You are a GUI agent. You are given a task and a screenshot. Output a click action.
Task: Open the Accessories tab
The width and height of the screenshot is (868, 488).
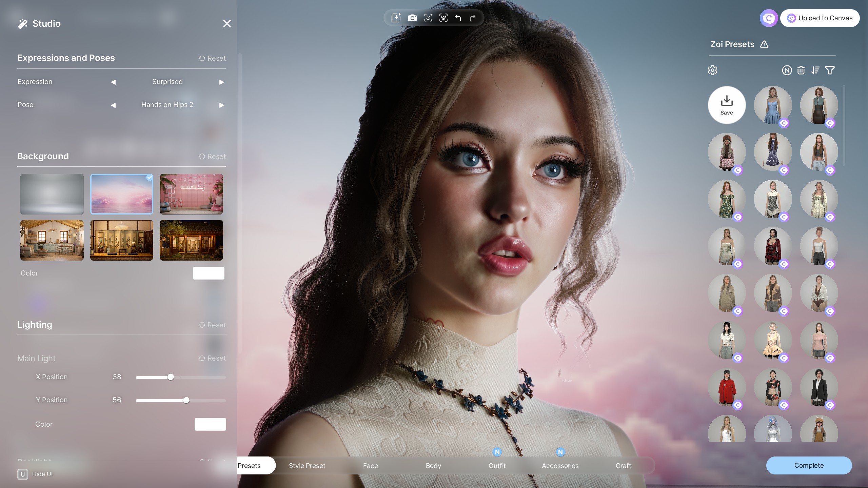560,466
